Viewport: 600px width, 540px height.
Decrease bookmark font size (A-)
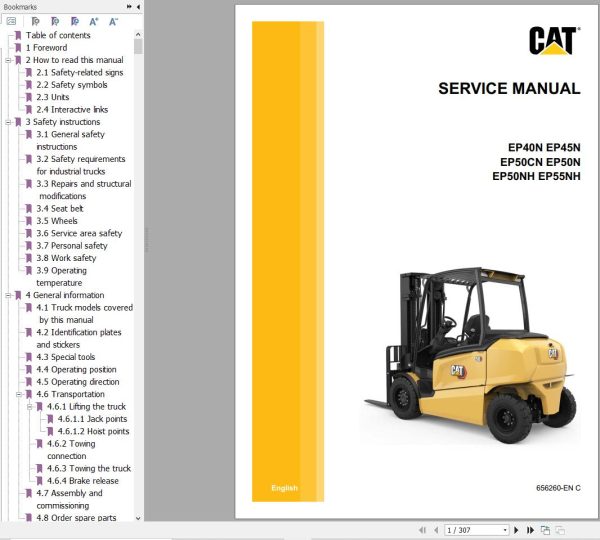click(113, 21)
